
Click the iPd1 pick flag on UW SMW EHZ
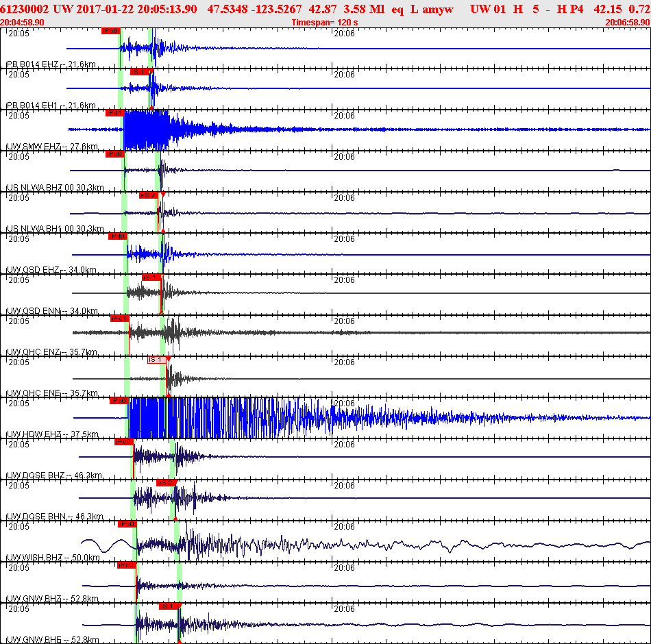coord(114,113)
